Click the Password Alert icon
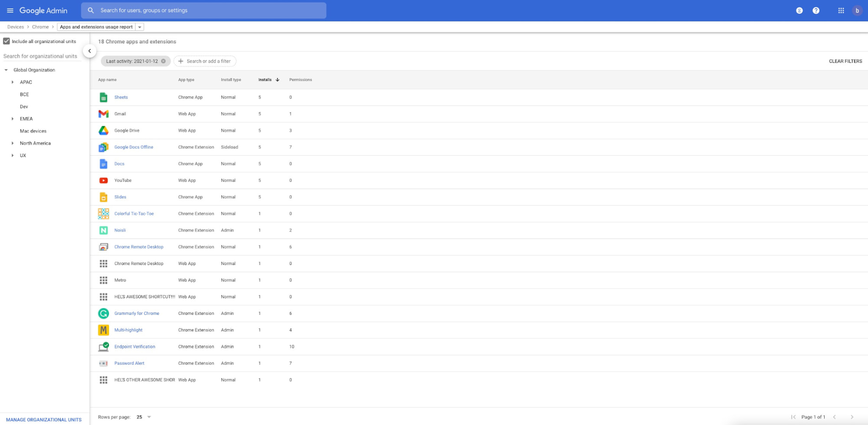Image resolution: width=868 pixels, height=425 pixels. [103, 363]
